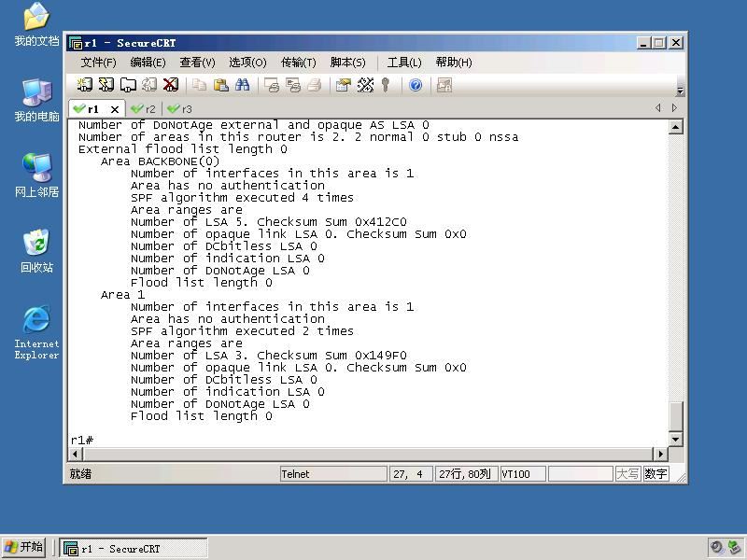The height and width of the screenshot is (560, 747).
Task: Click the greyed Print icon
Action: coord(314,85)
